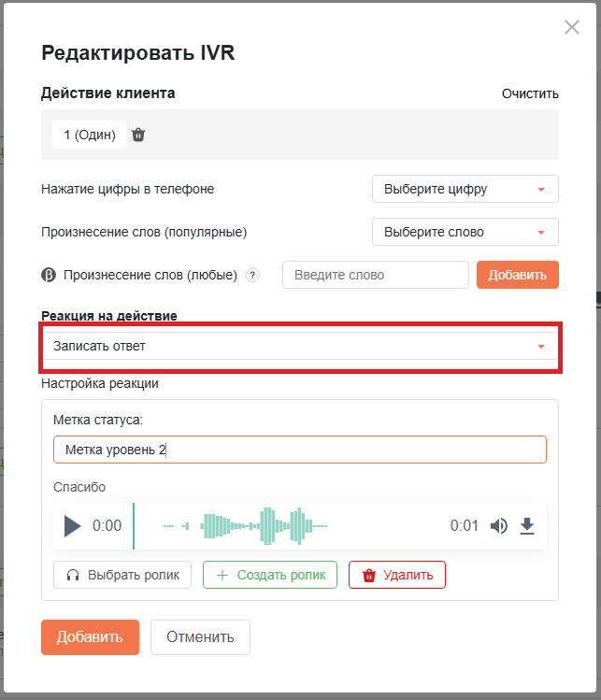This screenshot has width=601, height=700.
Task: Click the green Создать ролик button
Action: click(x=270, y=575)
